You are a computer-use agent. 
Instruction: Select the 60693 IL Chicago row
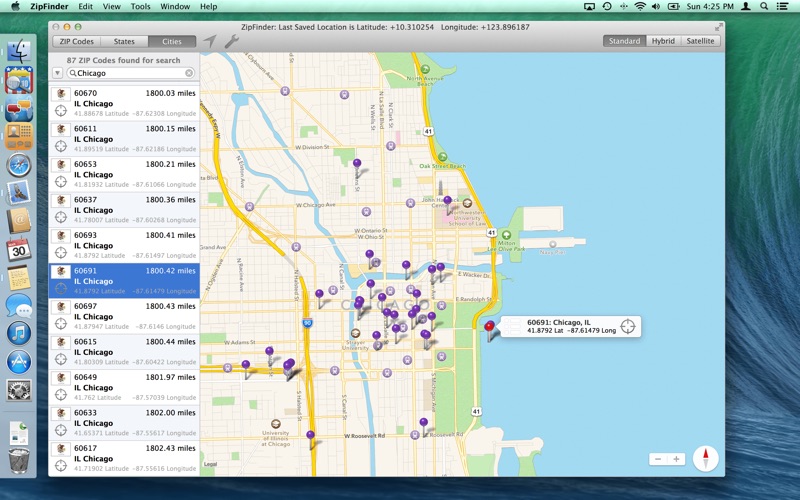coord(124,245)
